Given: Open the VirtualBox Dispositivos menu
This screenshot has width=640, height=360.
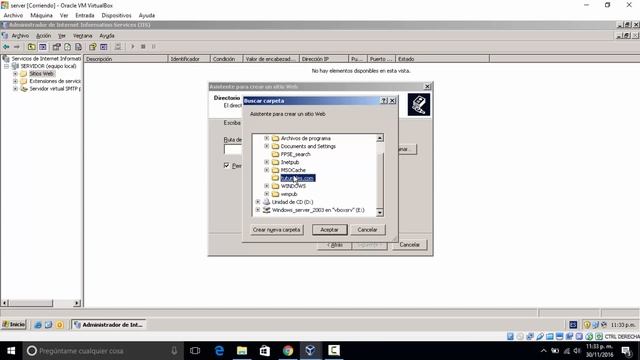Looking at the screenshot, I should tap(116, 16).
